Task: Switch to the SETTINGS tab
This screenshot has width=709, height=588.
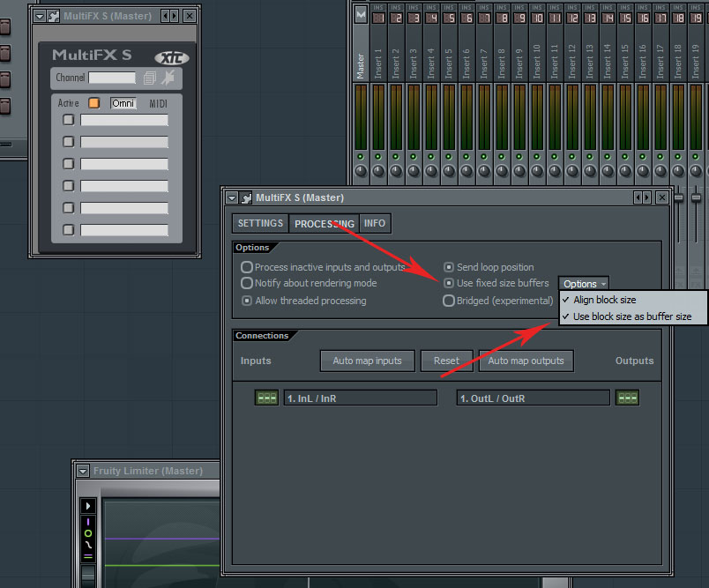Action: (260, 223)
